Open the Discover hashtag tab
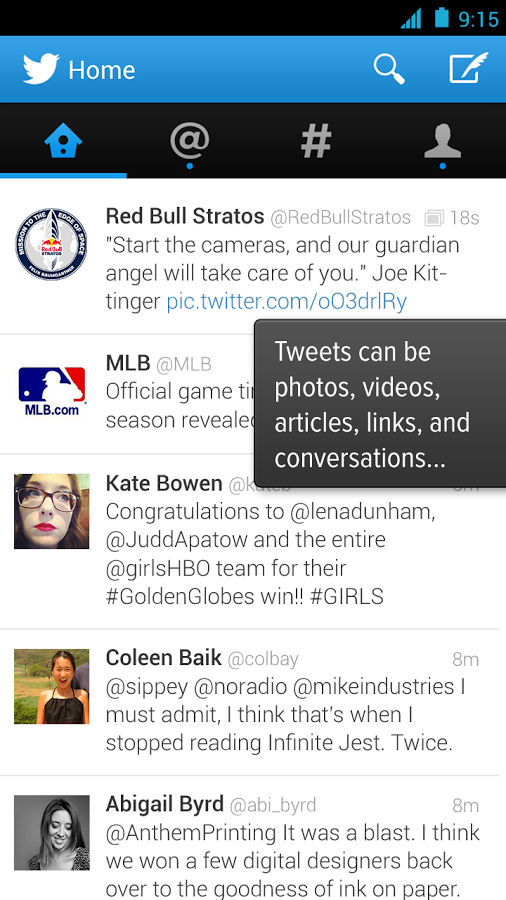The height and width of the screenshot is (900, 506). 316,141
